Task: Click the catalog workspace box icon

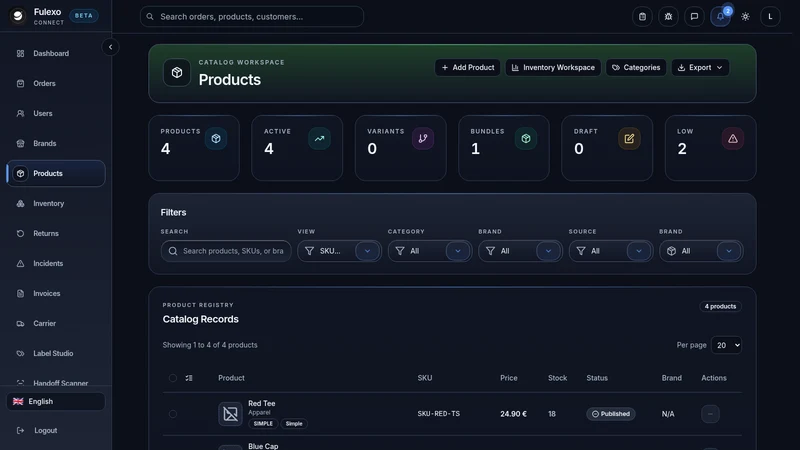Action: [x=177, y=72]
